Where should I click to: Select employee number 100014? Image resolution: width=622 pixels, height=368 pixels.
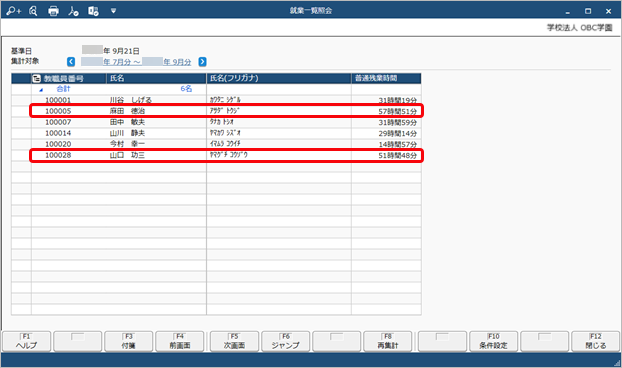coord(58,133)
